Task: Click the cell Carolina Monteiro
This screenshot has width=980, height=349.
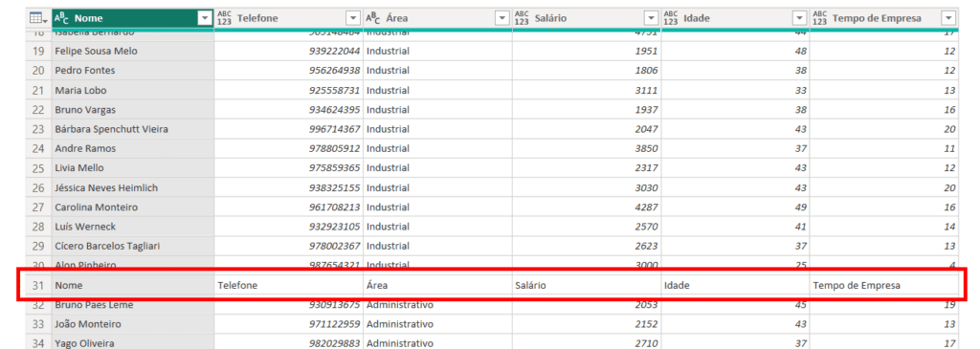Action: pyautogui.click(x=132, y=207)
